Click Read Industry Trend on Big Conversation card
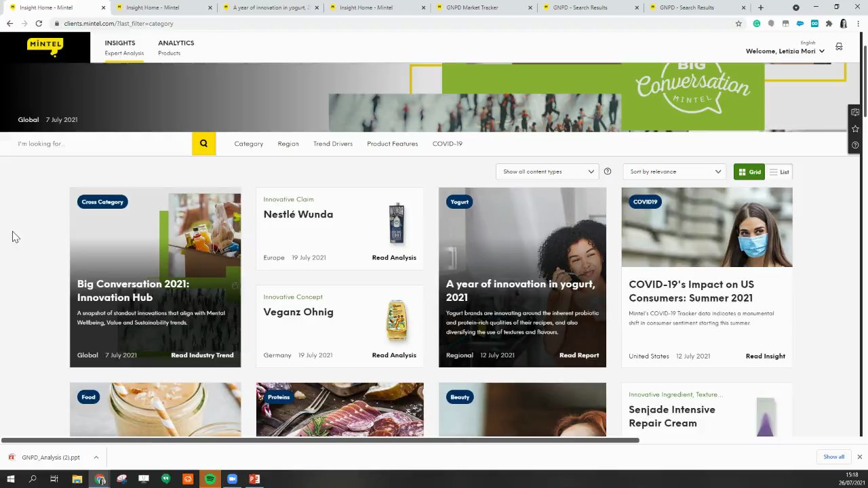 [x=202, y=355]
